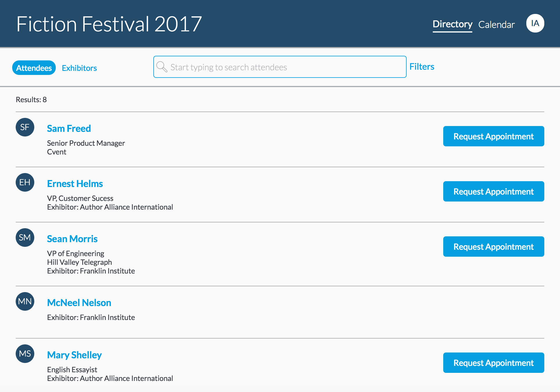Request appointment with Mary Shelley
560x392 pixels.
coord(493,363)
